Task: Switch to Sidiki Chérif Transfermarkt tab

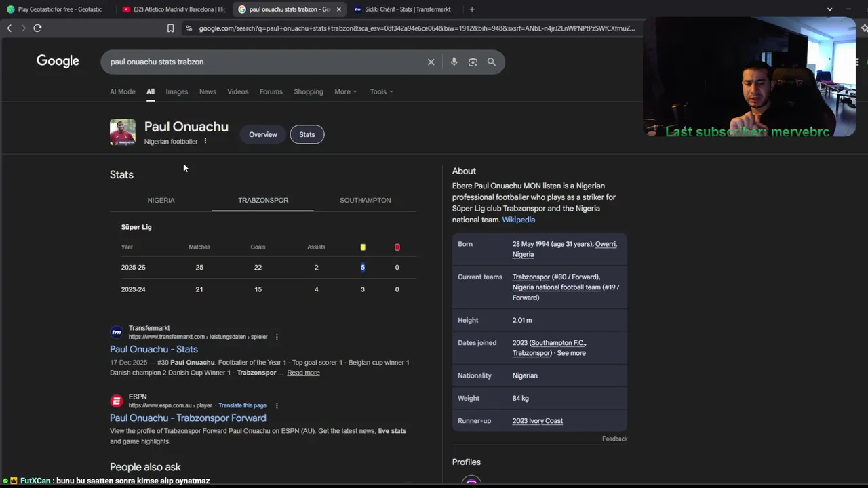Action: [402, 9]
